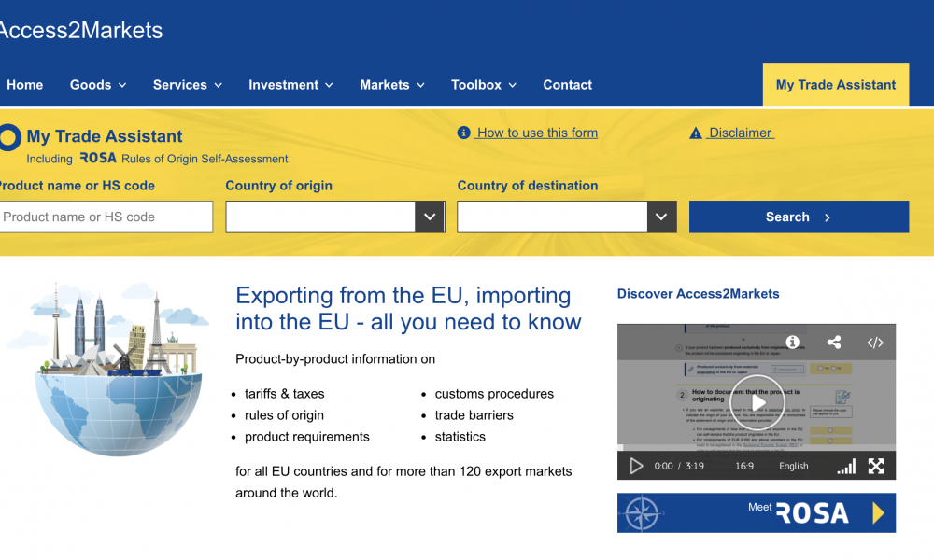The image size is (934, 560).
Task: Click the "customs procedures" bullet text
Action: pyautogui.click(x=494, y=393)
